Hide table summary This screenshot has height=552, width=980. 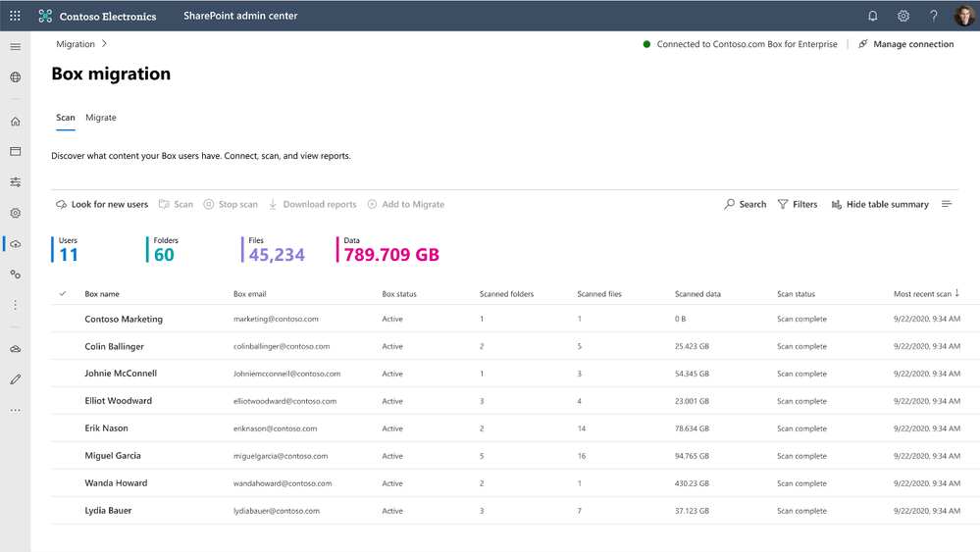point(880,204)
